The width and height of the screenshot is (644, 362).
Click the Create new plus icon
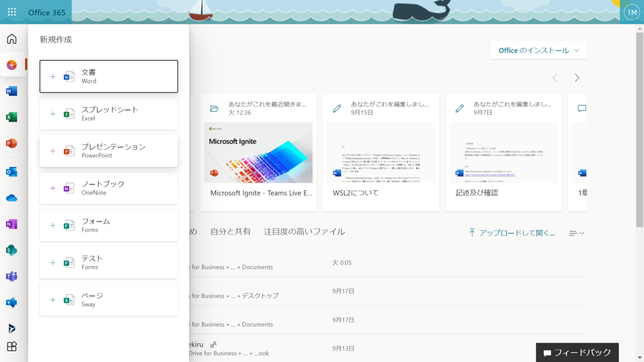pos(11,65)
